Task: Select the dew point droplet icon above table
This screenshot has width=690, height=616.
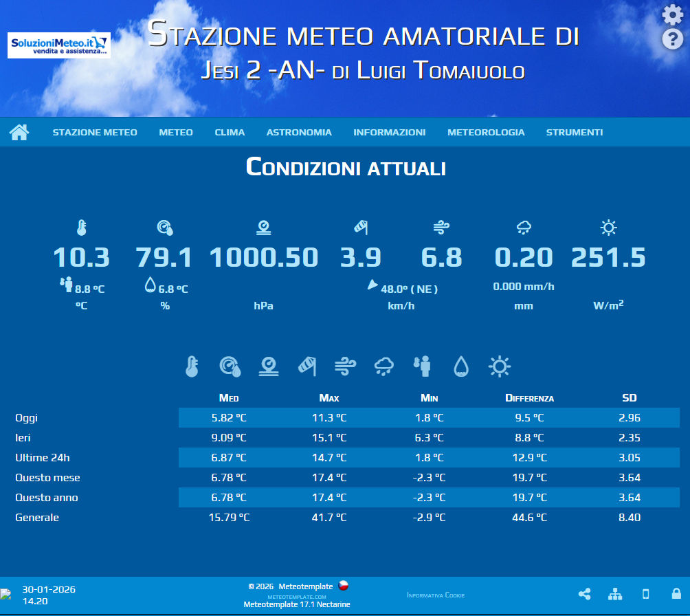Action: (x=460, y=366)
